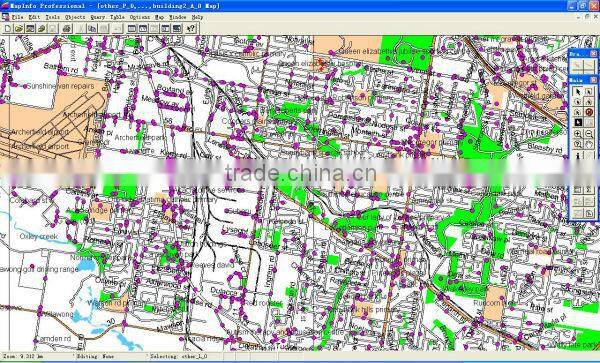Activate the Zoom-out magnifier tool

click(x=589, y=134)
